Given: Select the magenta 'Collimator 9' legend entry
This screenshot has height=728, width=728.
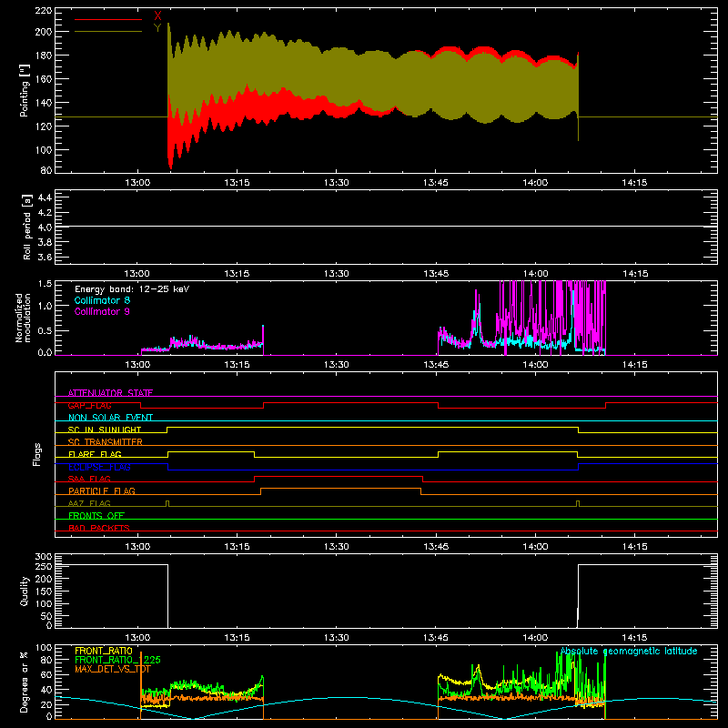Looking at the screenshot, I should tap(102, 311).
